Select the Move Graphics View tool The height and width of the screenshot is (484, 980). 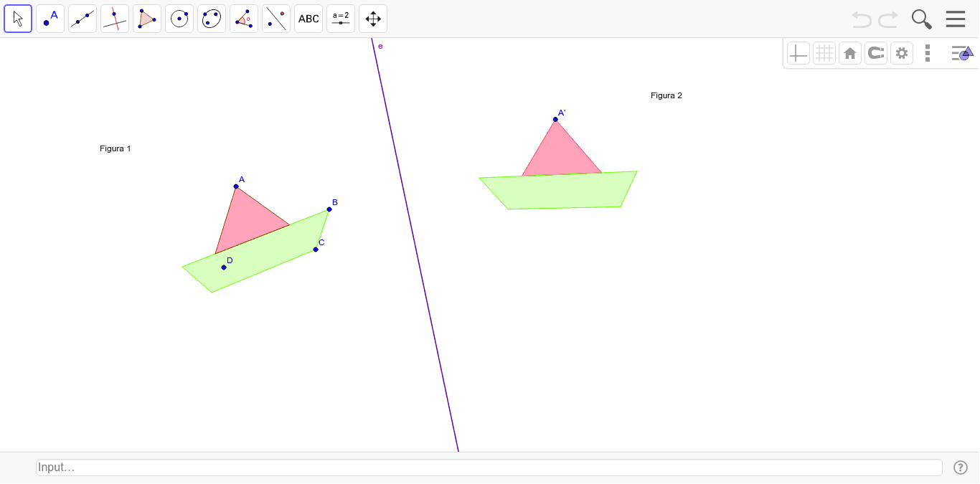(x=373, y=19)
